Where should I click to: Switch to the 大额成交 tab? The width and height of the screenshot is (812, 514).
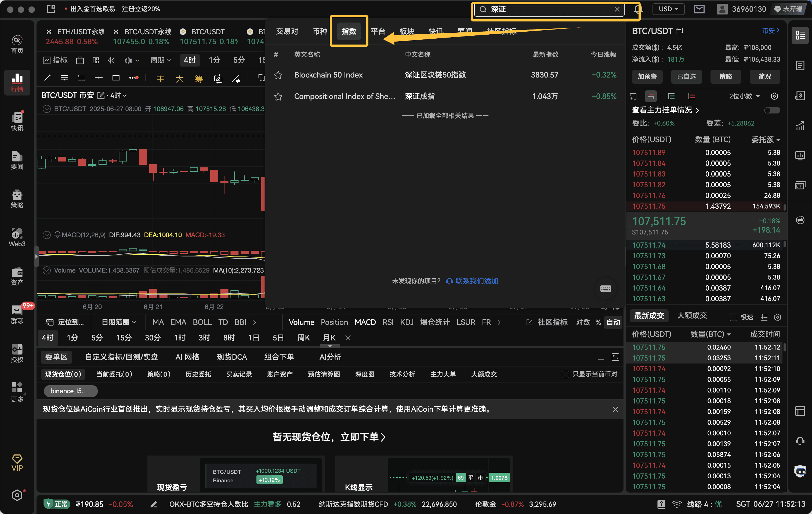tap(692, 315)
